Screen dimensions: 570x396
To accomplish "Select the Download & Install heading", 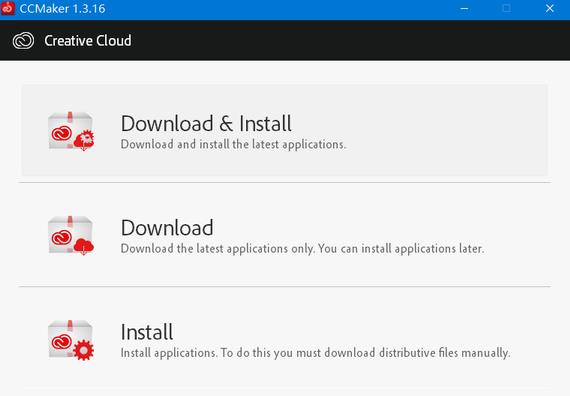I will point(206,124).
